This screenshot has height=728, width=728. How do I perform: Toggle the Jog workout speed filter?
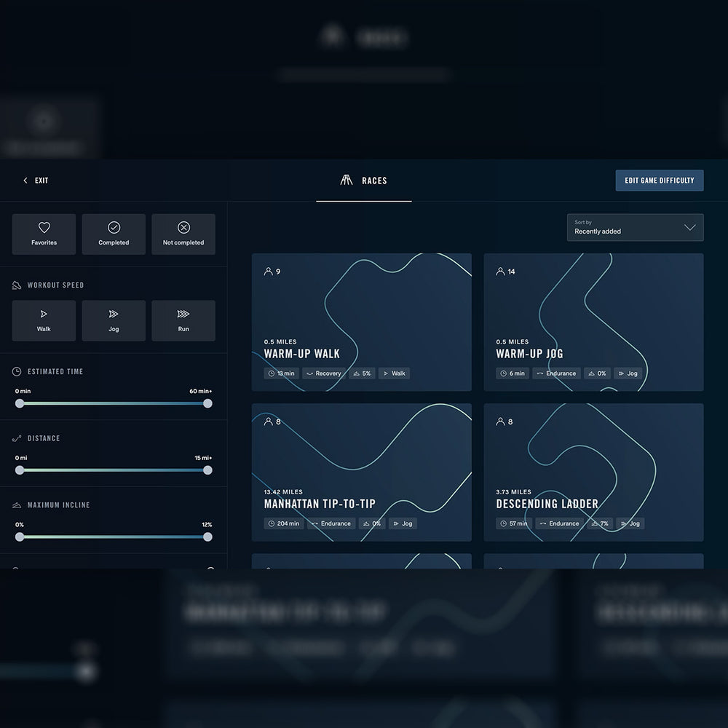(x=114, y=321)
